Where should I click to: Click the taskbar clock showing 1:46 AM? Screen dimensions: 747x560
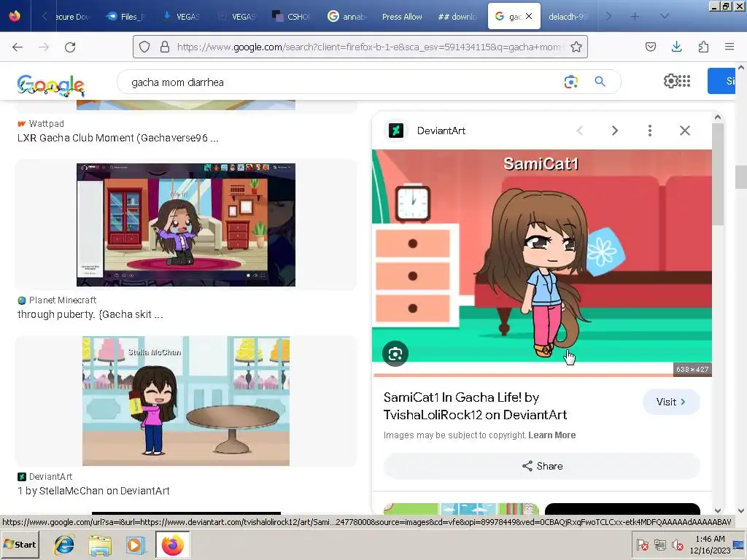[710, 544]
